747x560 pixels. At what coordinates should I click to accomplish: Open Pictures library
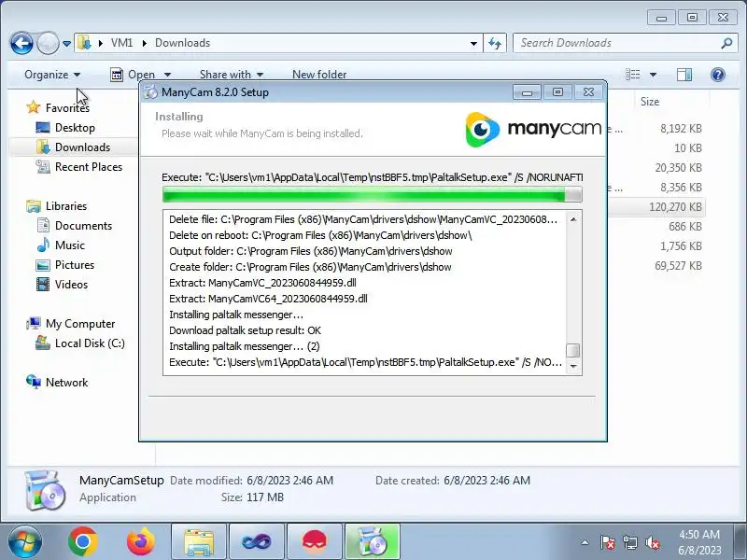click(x=75, y=265)
